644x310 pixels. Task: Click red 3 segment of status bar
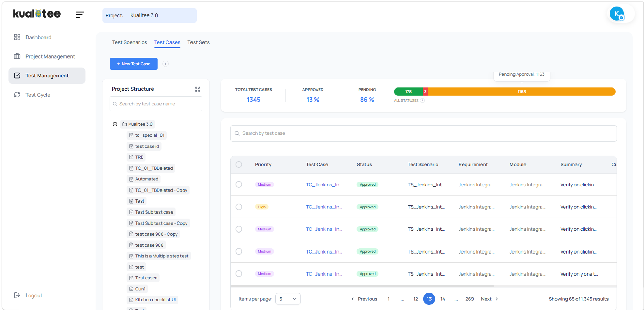425,92
